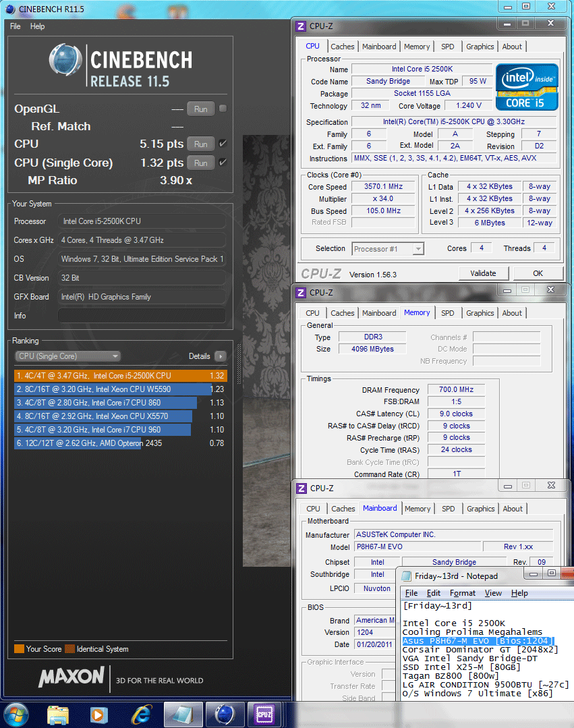Image resolution: width=574 pixels, height=728 pixels.
Task: Select ranking row Intel Xeon CPU X5570
Action: [121, 416]
